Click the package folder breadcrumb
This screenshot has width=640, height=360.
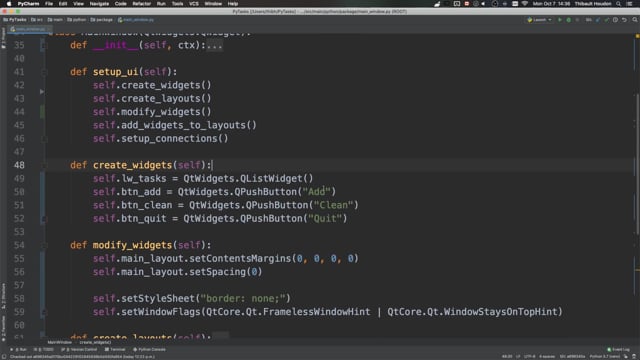click(x=101, y=20)
